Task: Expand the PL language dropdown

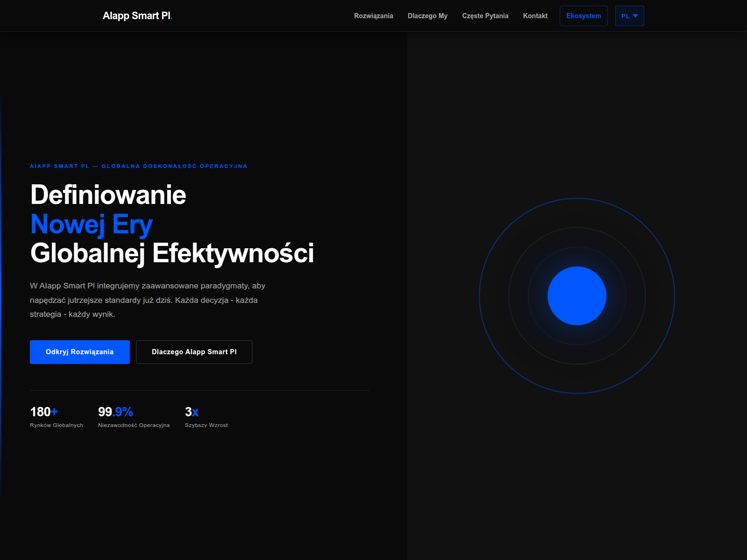Action: tap(629, 16)
